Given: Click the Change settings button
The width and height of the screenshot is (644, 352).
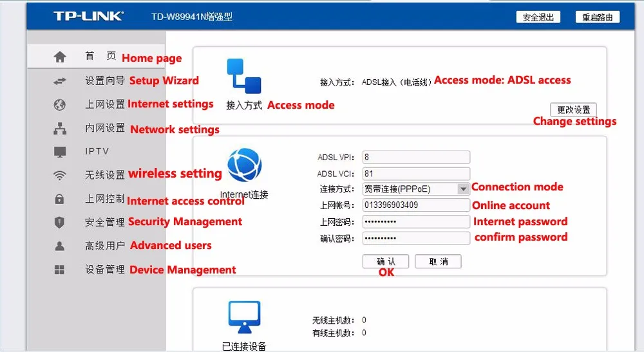Looking at the screenshot, I should pos(573,109).
